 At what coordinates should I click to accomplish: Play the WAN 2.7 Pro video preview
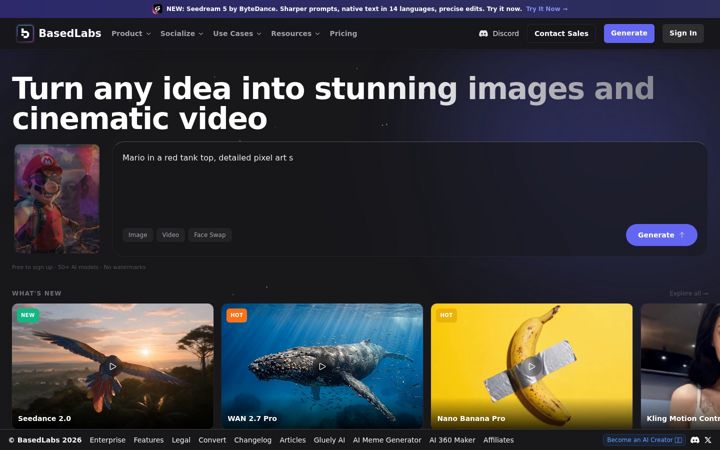coord(322,366)
